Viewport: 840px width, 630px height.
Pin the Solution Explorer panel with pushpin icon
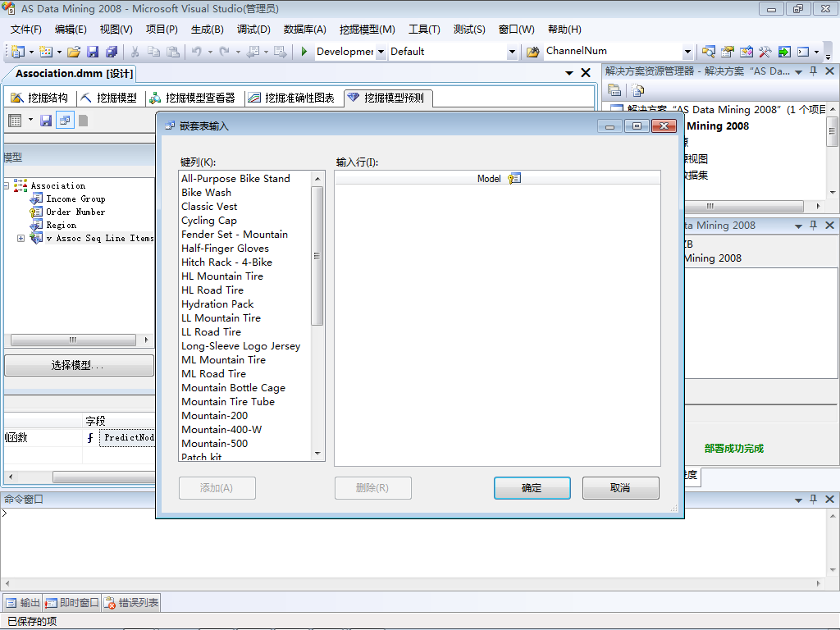coord(813,71)
